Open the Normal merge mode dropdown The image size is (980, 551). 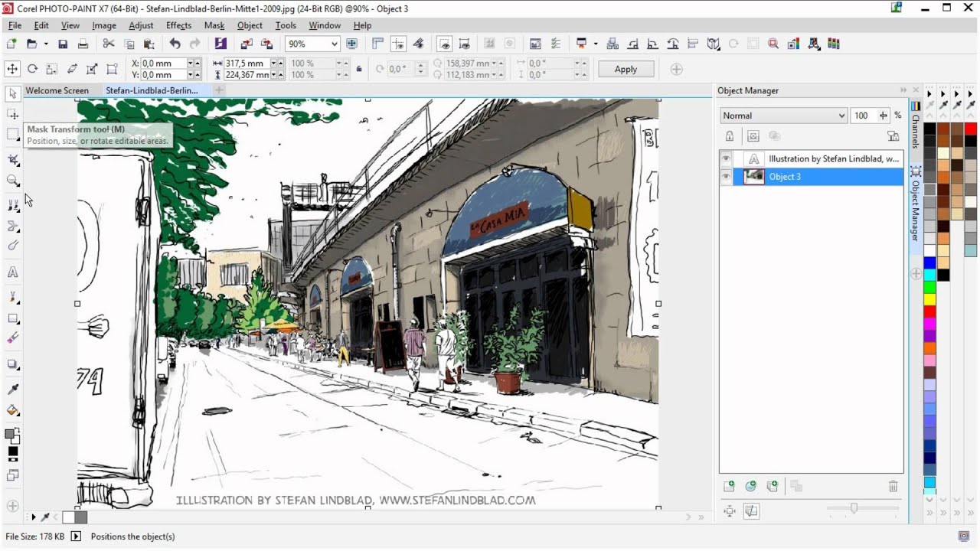(x=784, y=116)
